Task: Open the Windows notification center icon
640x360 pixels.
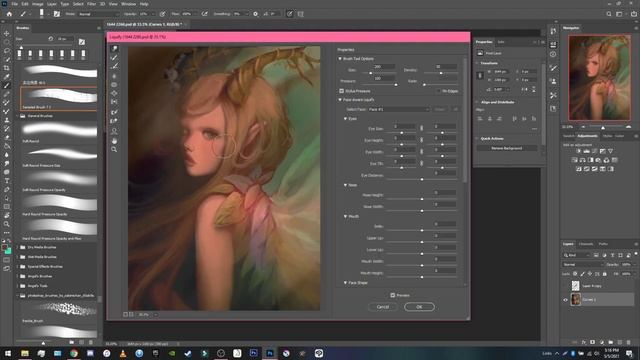Action: tap(629, 353)
